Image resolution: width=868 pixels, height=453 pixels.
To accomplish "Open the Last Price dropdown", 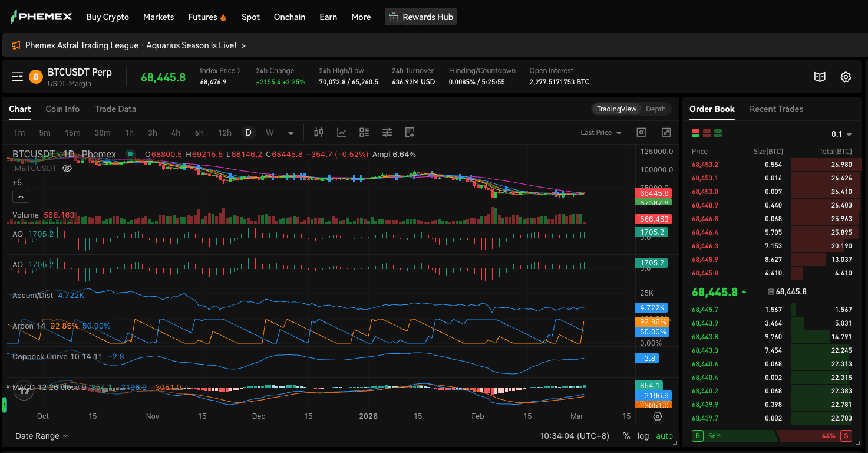I will pyautogui.click(x=600, y=133).
